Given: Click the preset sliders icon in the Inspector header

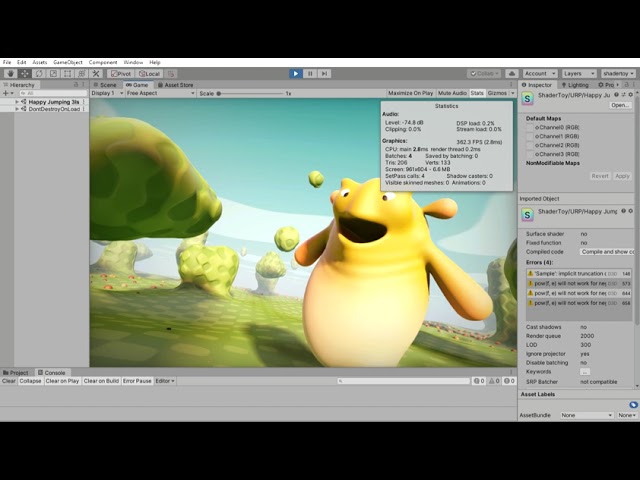Looking at the screenshot, I should [x=624, y=95].
